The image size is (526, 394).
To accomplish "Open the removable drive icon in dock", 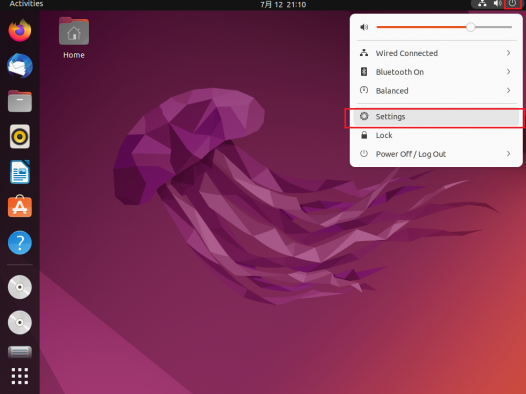I will (20, 352).
